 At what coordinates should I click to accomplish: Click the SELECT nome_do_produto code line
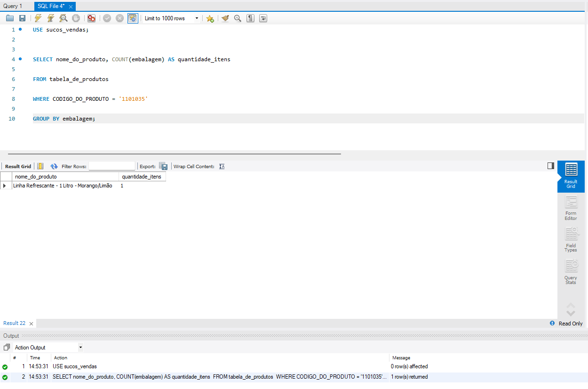pyautogui.click(x=132, y=59)
